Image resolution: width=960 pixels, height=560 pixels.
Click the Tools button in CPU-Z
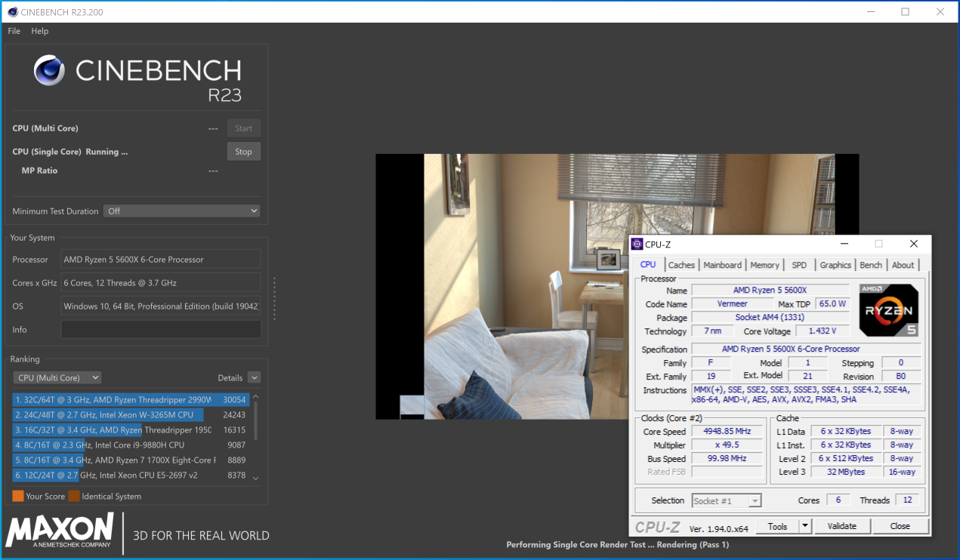[x=777, y=526]
